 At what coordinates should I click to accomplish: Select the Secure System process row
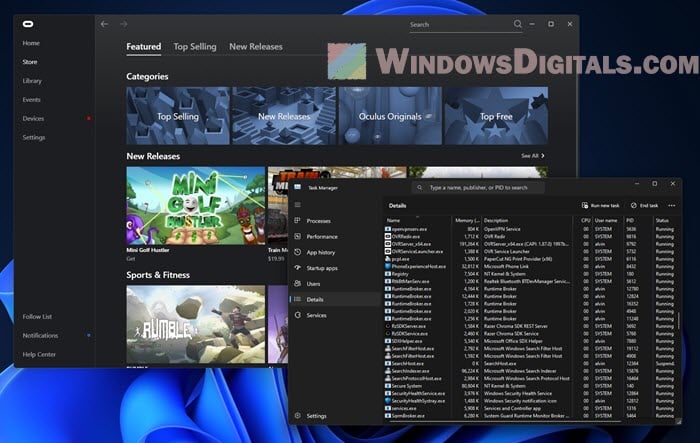click(x=530, y=386)
